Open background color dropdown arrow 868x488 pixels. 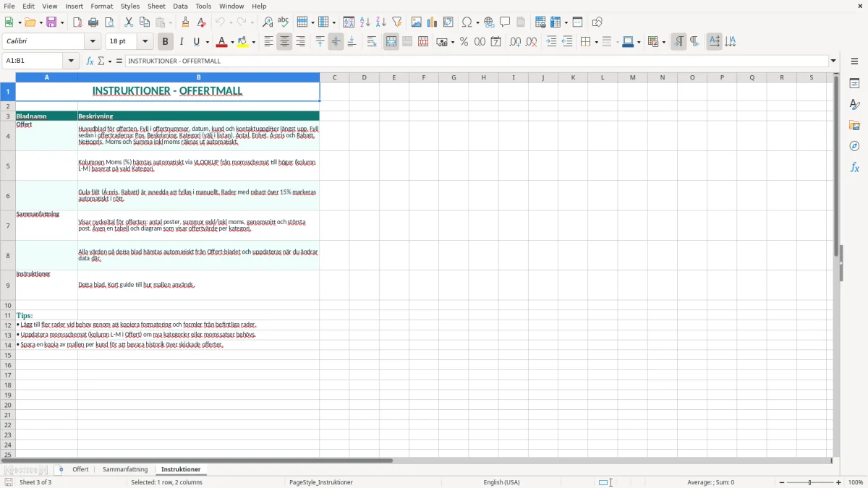point(254,42)
